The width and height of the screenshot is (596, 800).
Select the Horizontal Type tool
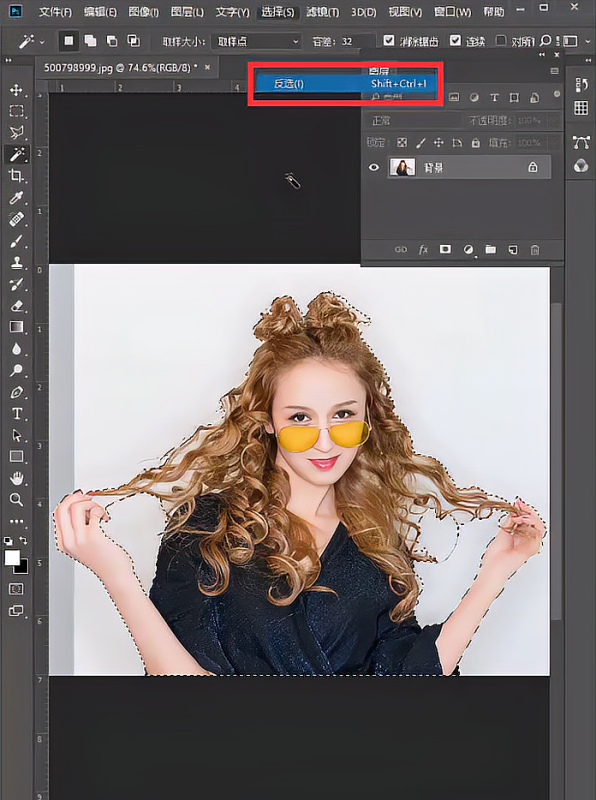pos(16,413)
